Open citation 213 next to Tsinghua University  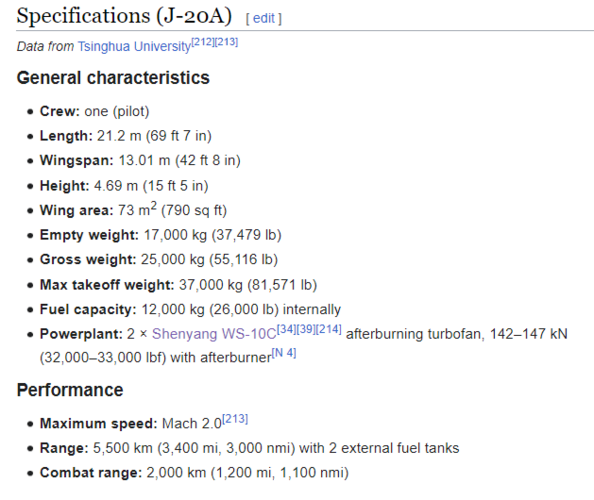click(x=226, y=42)
